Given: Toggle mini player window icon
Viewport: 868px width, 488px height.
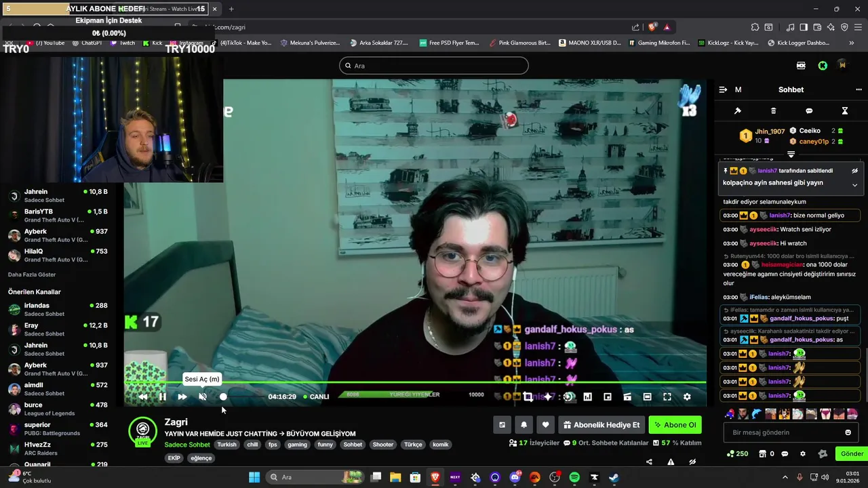Looking at the screenshot, I should (x=607, y=396).
